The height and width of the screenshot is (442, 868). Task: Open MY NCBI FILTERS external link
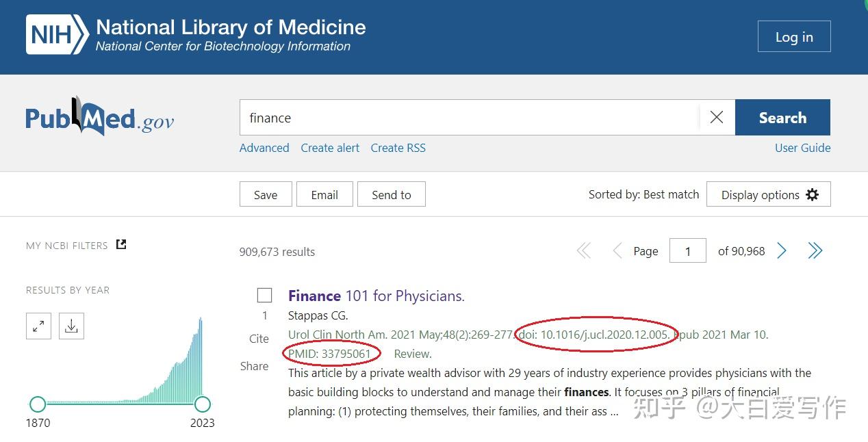pos(120,244)
